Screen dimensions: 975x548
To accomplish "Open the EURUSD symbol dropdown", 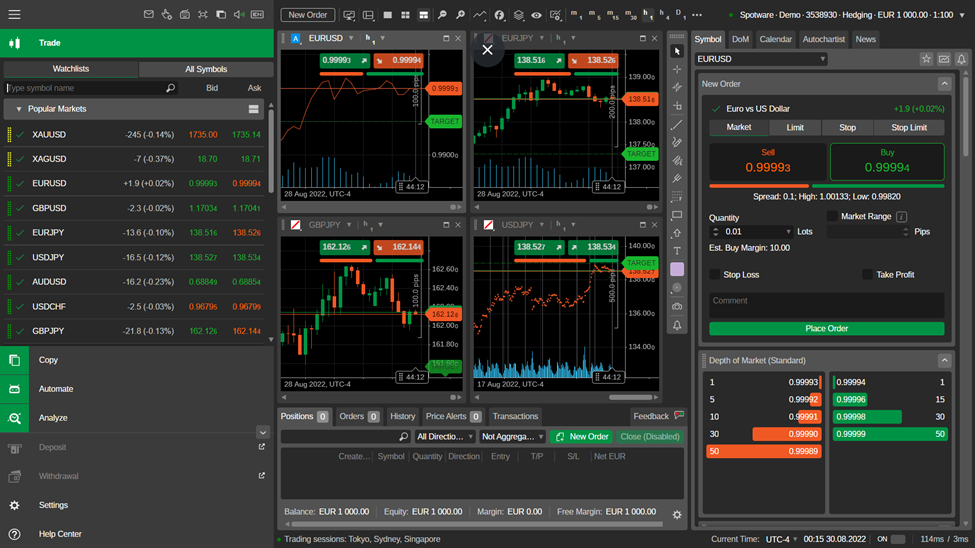I will (x=822, y=59).
